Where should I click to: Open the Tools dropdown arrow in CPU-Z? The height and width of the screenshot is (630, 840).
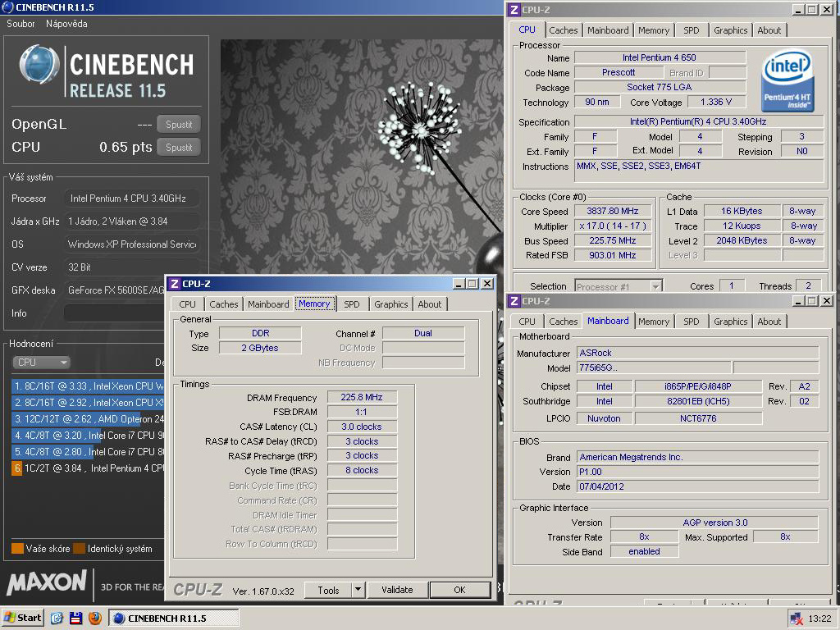coord(358,590)
